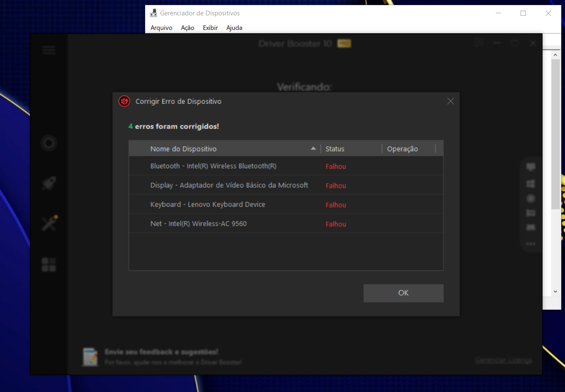Click Falhou status for Wireless-AC 9560
This screenshot has height=392, width=565.
[336, 224]
